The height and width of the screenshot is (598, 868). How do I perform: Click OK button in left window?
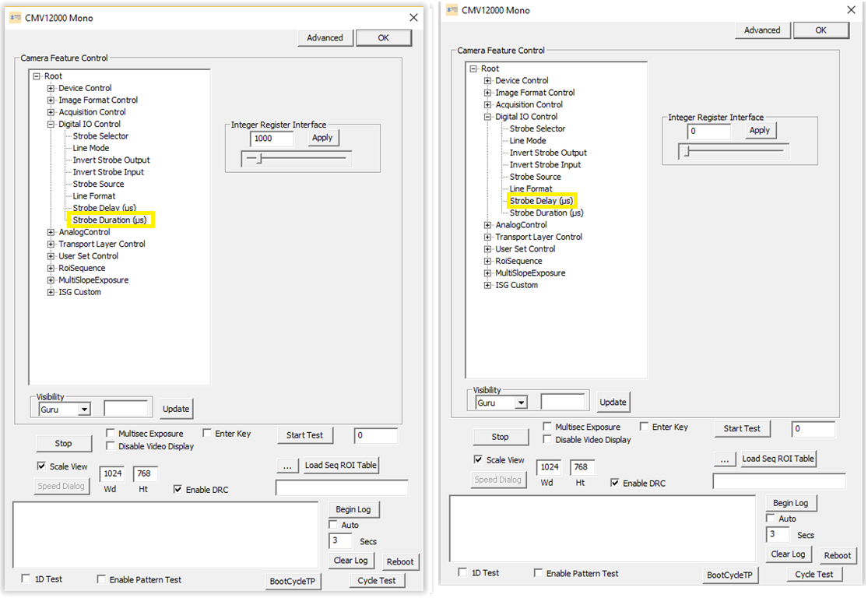tap(384, 37)
